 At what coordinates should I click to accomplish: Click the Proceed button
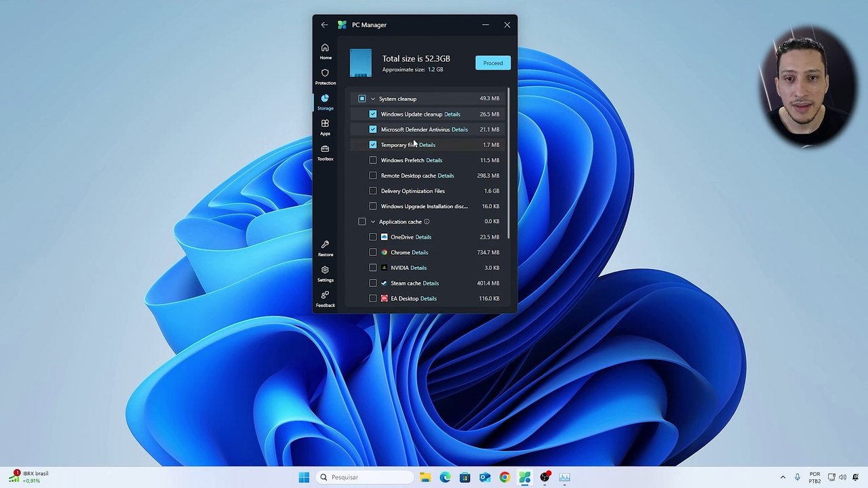[x=493, y=63]
